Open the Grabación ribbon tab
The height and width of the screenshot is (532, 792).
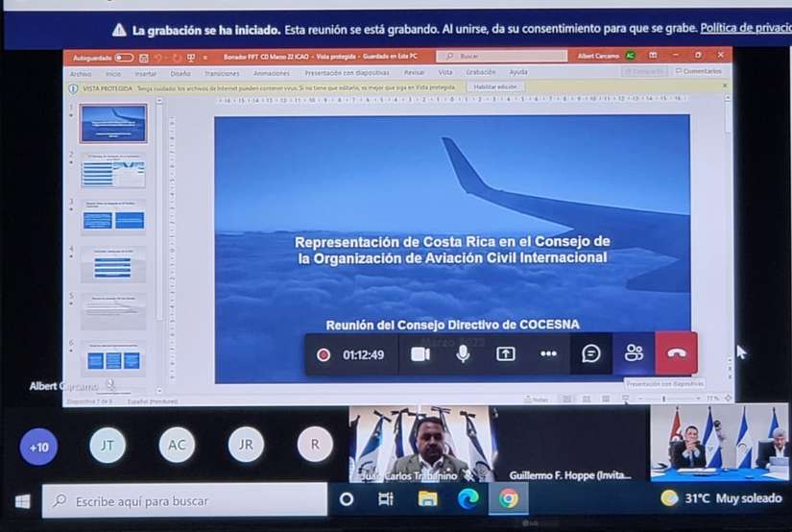click(x=480, y=72)
